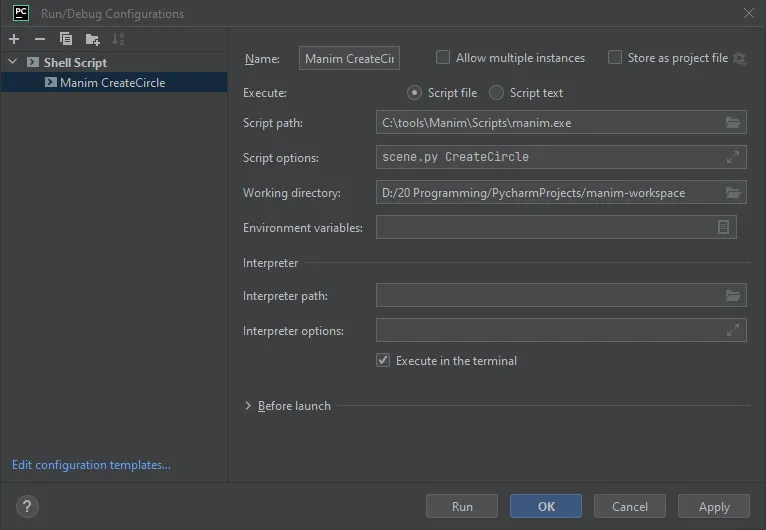Expand the Script options field
This screenshot has width=766, height=530.
click(x=733, y=158)
